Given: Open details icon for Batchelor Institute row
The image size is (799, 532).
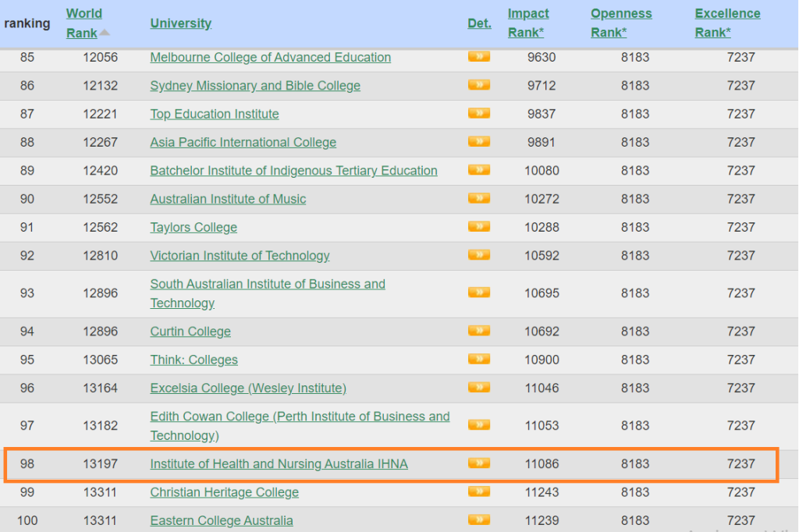Looking at the screenshot, I should coord(479,170).
